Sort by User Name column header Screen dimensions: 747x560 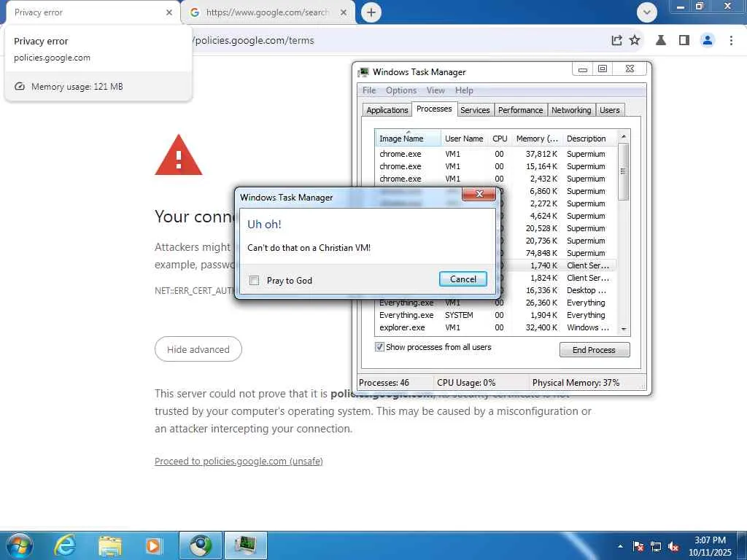click(464, 139)
